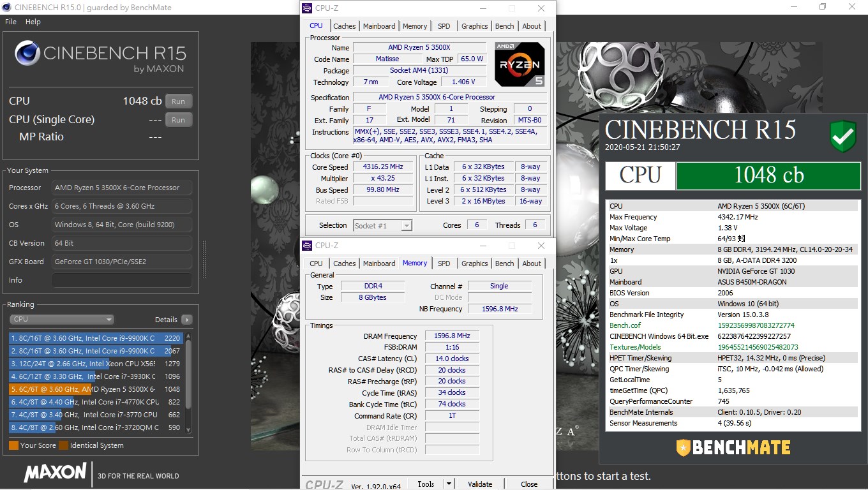Open About tab in lower CPU-Z window
This screenshot has width=868, height=490.
point(532,264)
